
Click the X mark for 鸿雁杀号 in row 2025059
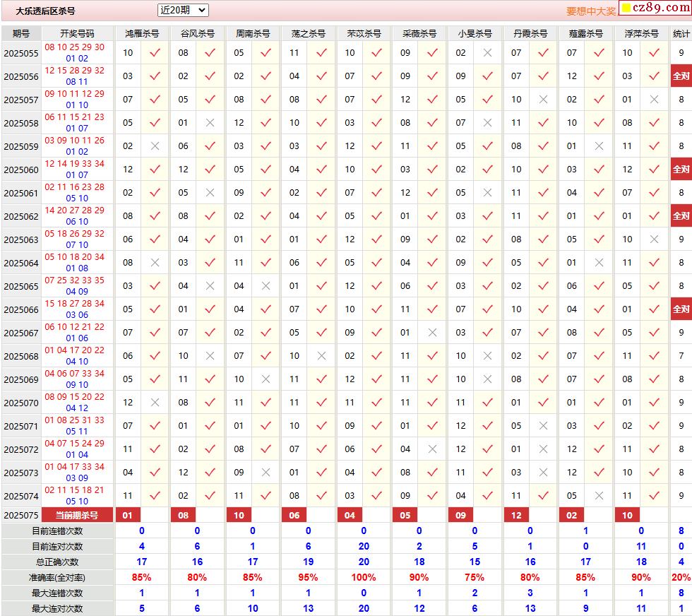pos(155,146)
